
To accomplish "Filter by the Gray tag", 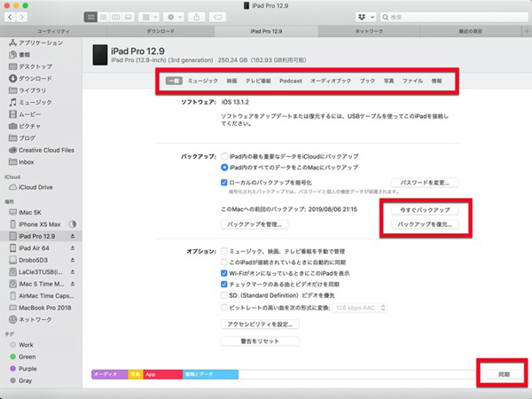I will point(21,380).
